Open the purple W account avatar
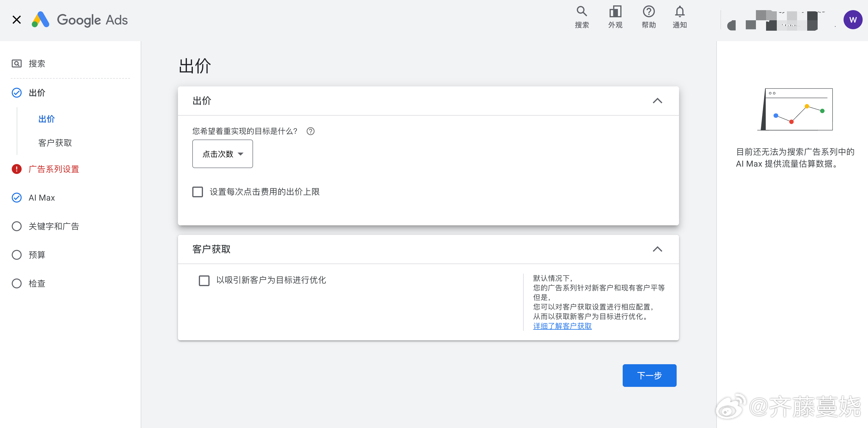868x428 pixels. click(852, 20)
